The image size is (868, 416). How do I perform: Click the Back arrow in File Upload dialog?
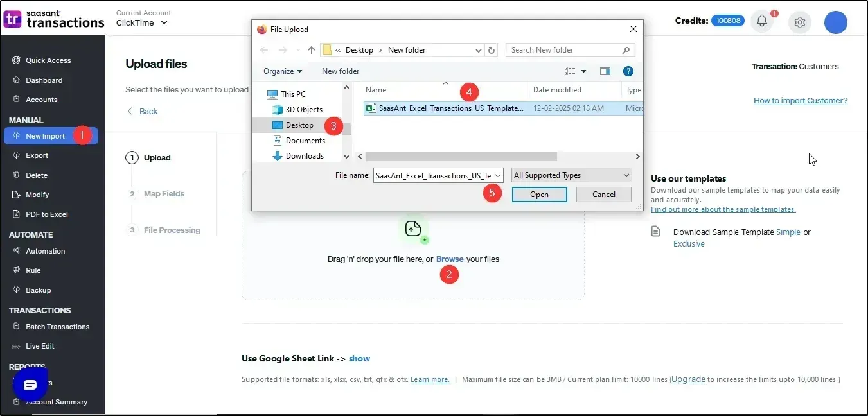[x=264, y=50]
